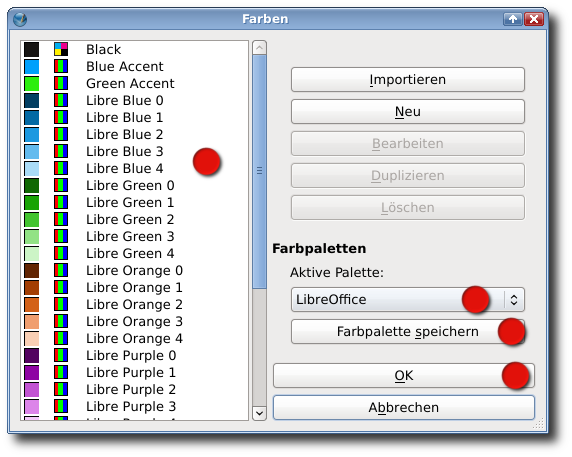Image resolution: width=572 pixels, height=457 pixels.
Task: Shade the Farben window with the up-arrow button
Action: coord(513,19)
